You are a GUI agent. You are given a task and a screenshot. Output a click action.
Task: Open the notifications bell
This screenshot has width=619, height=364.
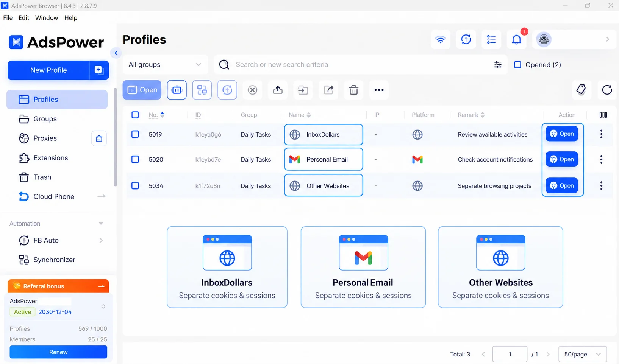(517, 39)
